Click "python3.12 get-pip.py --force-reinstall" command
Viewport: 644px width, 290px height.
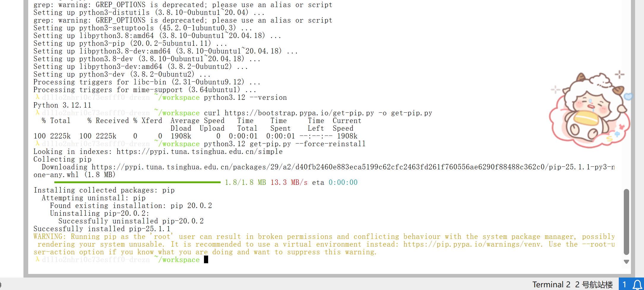[285, 144]
